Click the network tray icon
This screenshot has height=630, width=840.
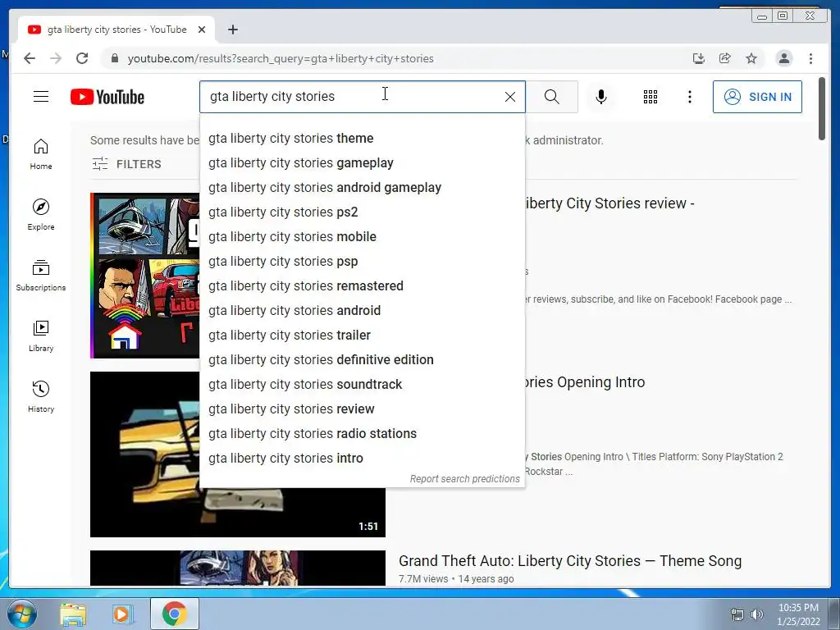tap(737, 614)
